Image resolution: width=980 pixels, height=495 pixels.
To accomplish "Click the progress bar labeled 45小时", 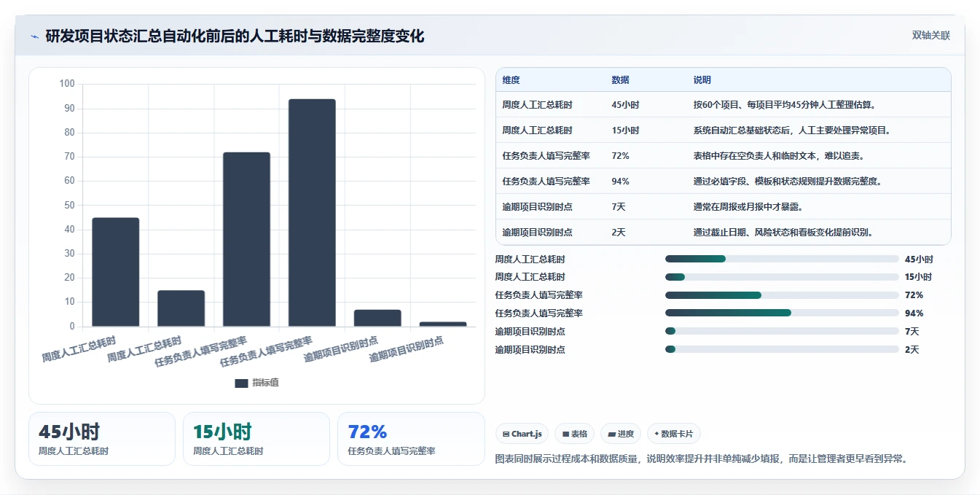I will (x=782, y=259).
